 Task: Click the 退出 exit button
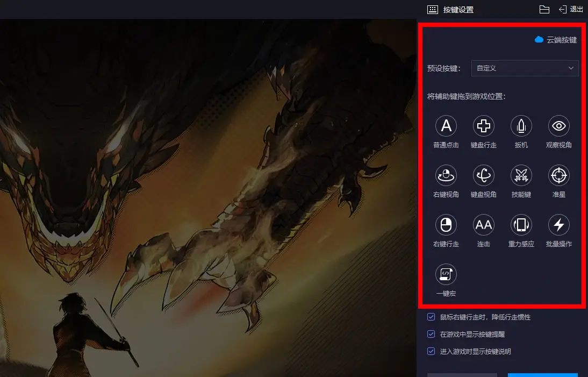571,9
